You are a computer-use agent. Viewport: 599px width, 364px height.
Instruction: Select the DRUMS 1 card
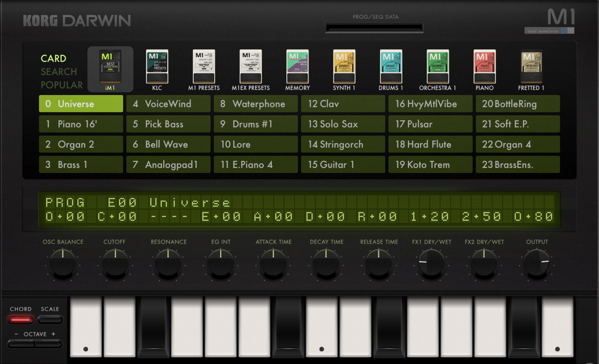pyautogui.click(x=391, y=70)
